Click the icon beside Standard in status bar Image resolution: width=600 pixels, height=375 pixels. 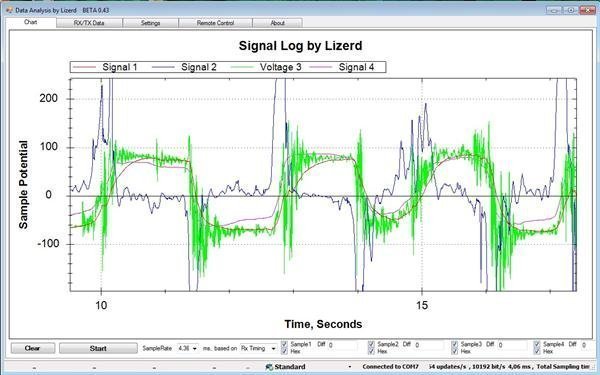(269, 367)
